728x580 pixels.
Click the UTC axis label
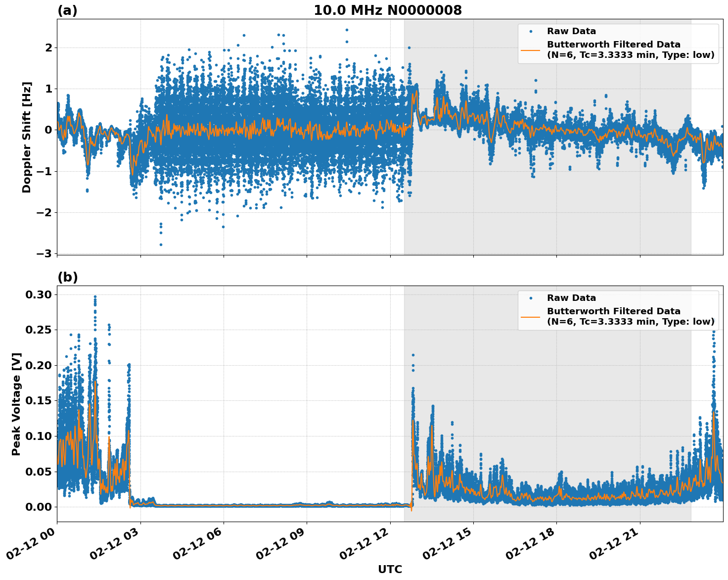(x=390, y=569)
